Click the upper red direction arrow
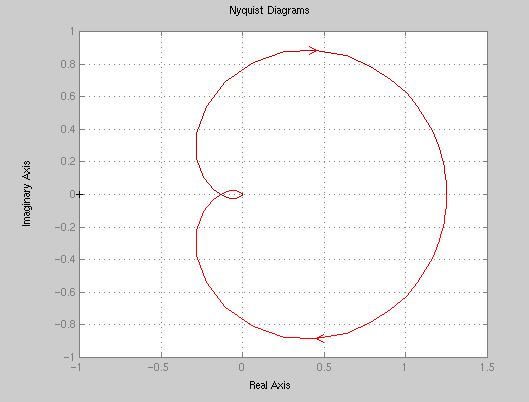The width and height of the screenshot is (529, 402). [x=313, y=51]
